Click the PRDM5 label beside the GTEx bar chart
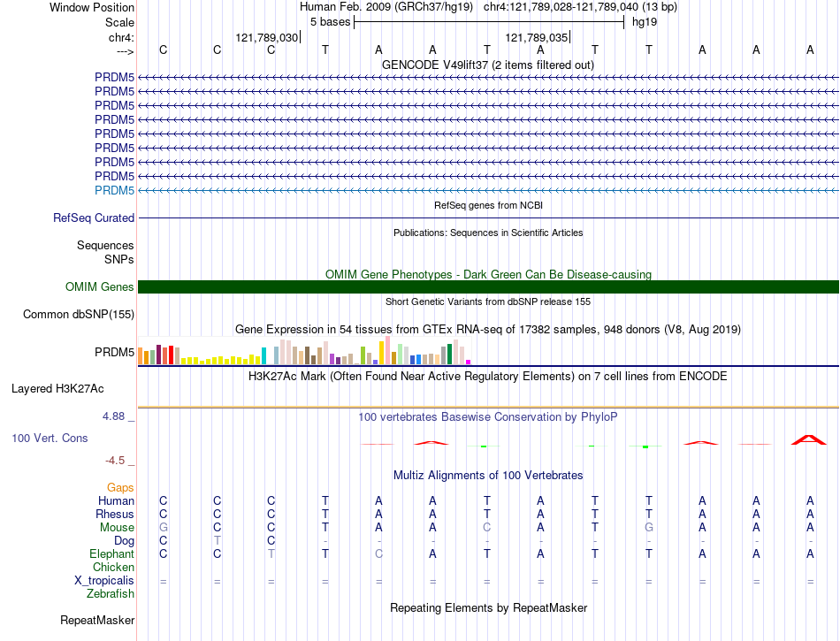This screenshot has width=840, height=641. tap(114, 353)
